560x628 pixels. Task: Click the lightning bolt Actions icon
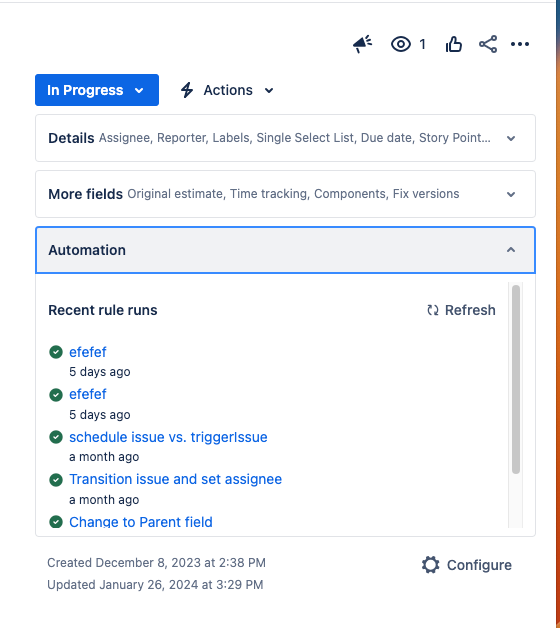(x=187, y=90)
